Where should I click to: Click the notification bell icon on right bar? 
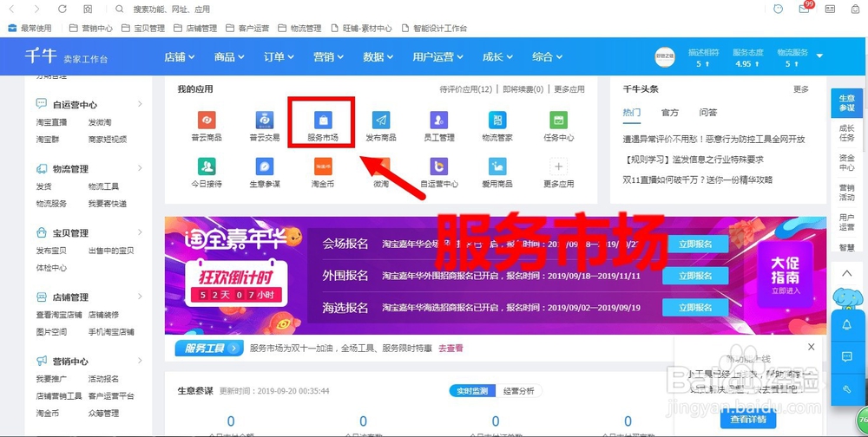pos(846,325)
